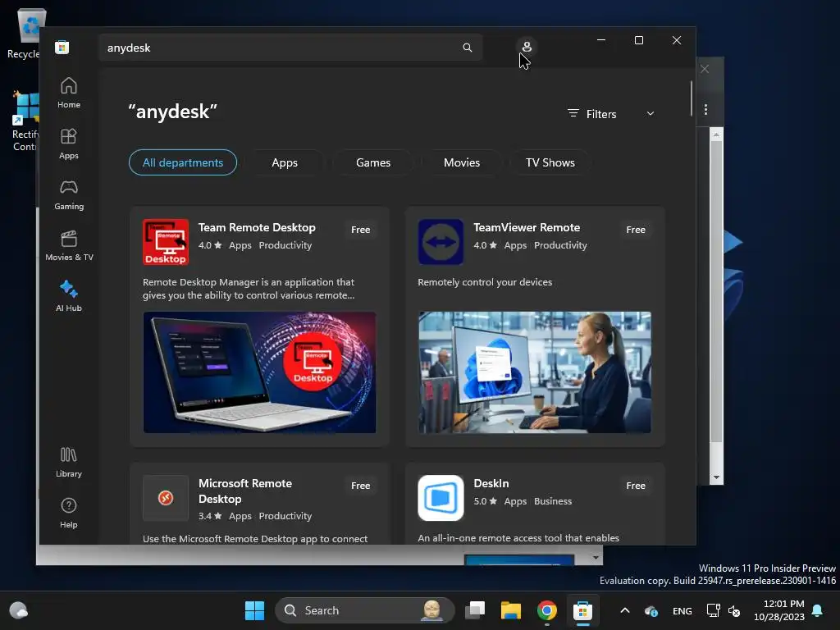Click scroll-up arrow in background window scrollbar

click(716, 135)
